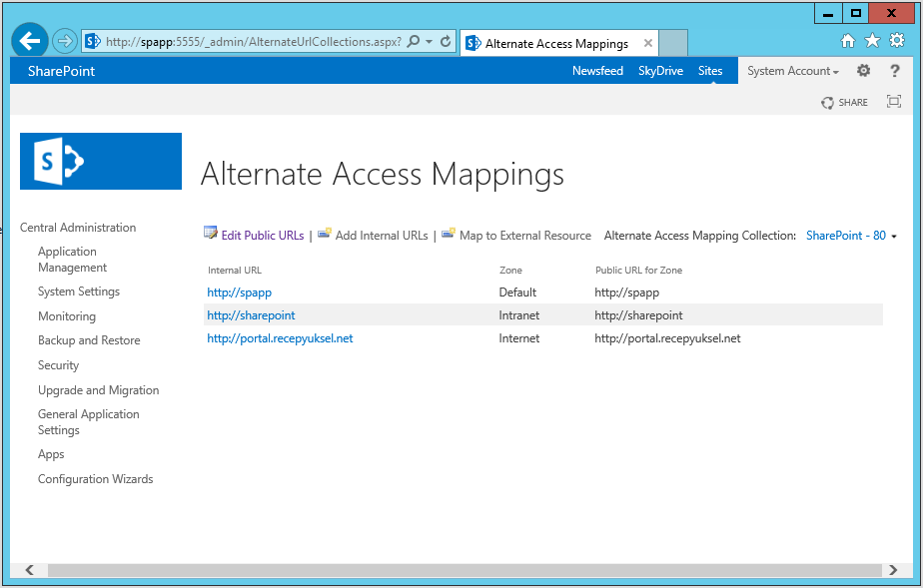Image resolution: width=923 pixels, height=588 pixels.
Task: Click the SHARE button
Action: pos(845,102)
